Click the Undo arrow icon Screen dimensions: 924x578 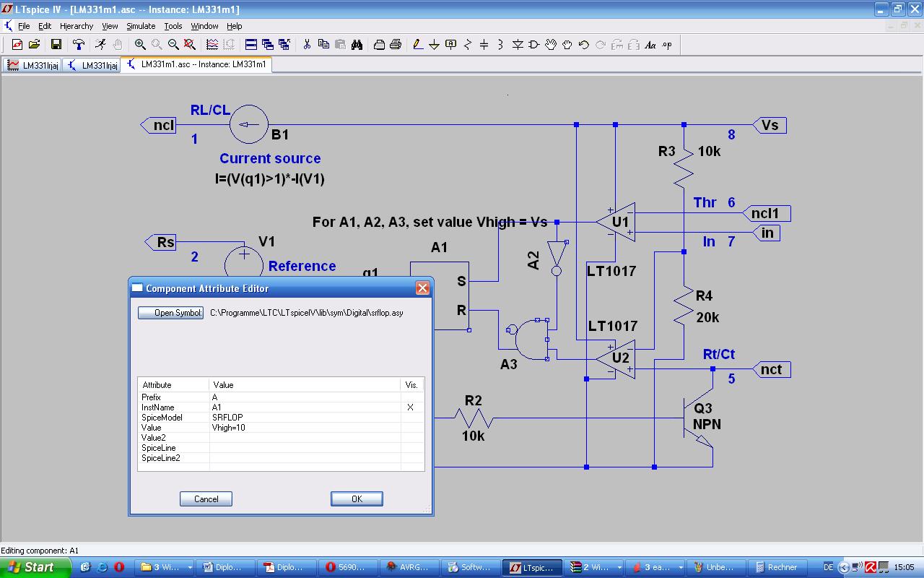[x=584, y=45]
